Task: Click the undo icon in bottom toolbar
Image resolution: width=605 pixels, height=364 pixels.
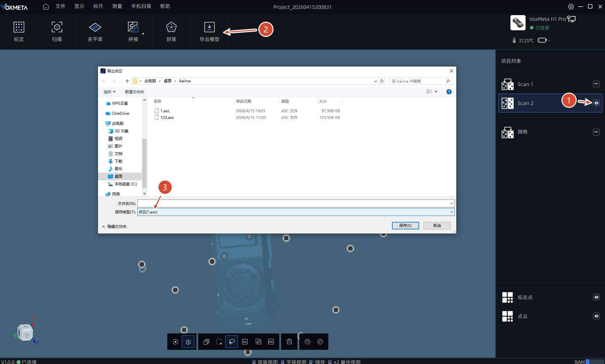Action: [x=308, y=342]
